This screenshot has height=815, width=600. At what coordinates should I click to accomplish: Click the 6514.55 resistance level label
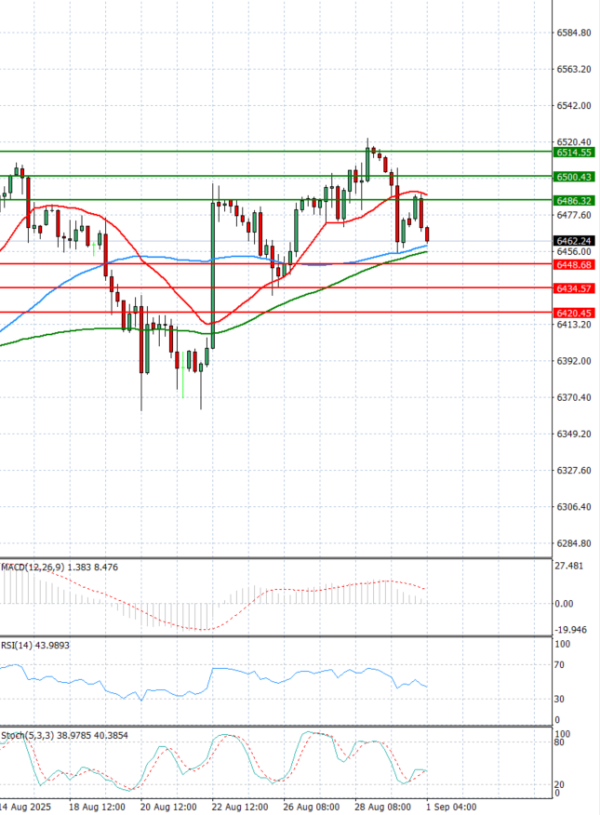pos(574,152)
